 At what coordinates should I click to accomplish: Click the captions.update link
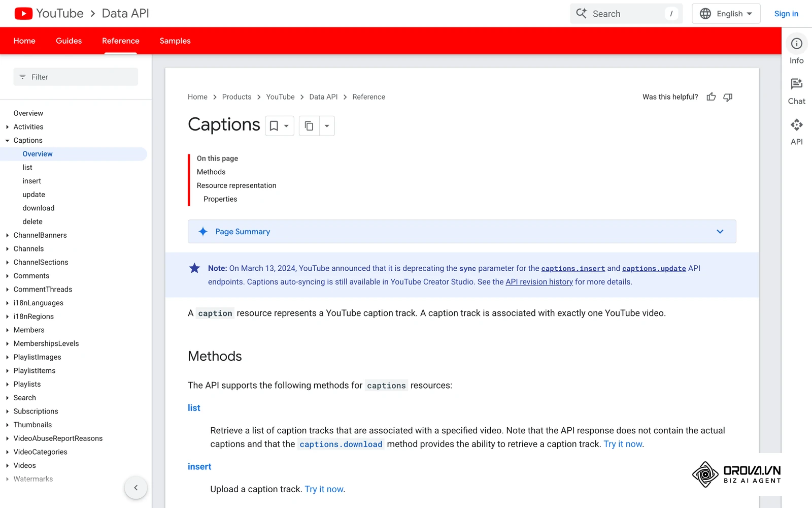pyautogui.click(x=654, y=268)
